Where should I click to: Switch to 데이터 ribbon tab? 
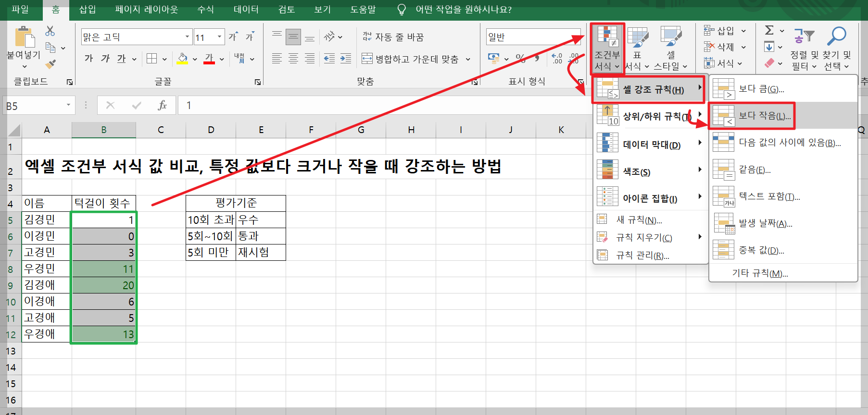[x=246, y=10]
